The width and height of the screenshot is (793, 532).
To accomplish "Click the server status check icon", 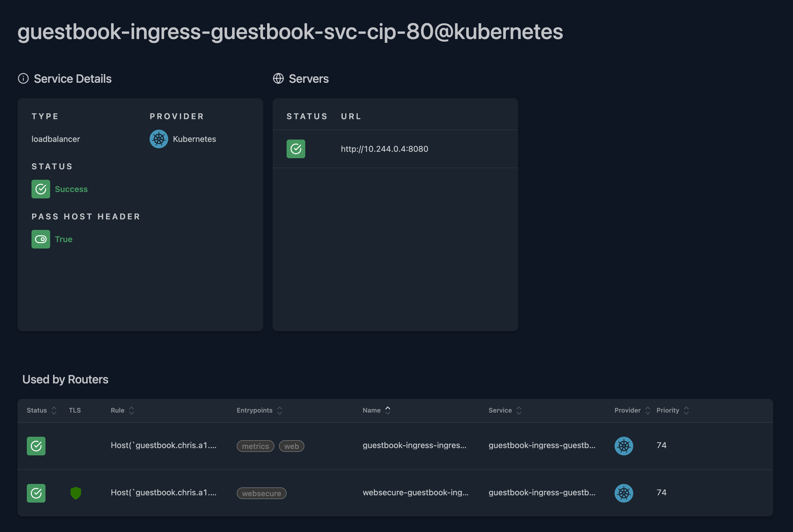I will [296, 149].
